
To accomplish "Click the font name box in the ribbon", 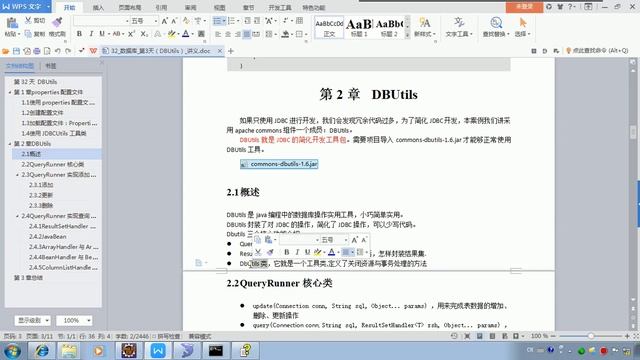I will pos(101,21).
